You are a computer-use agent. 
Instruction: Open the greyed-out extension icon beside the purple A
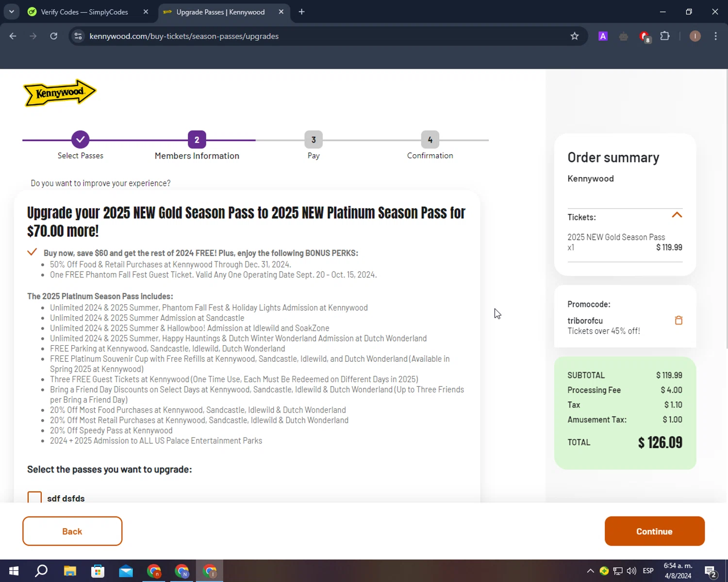click(x=624, y=36)
